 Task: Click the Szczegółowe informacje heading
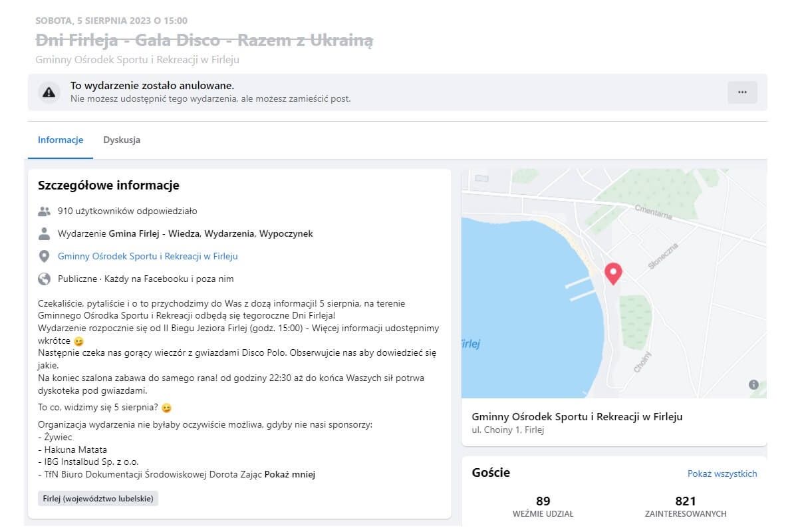point(108,186)
